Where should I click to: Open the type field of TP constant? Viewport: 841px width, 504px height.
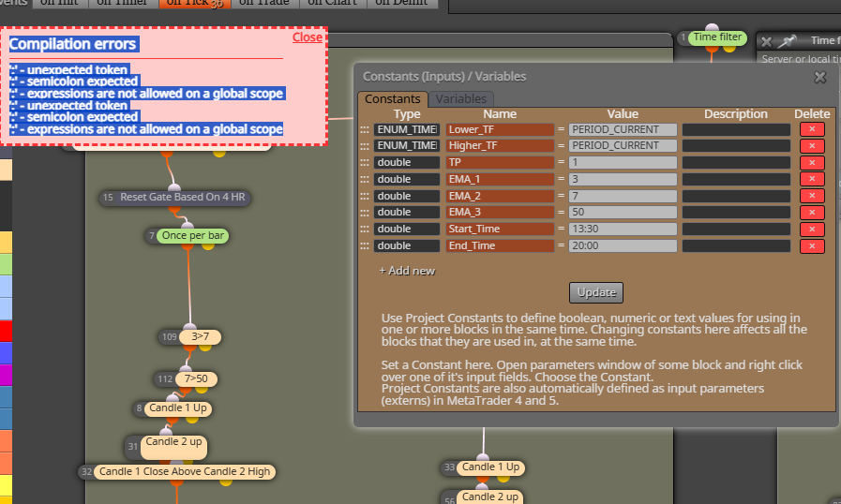(407, 162)
